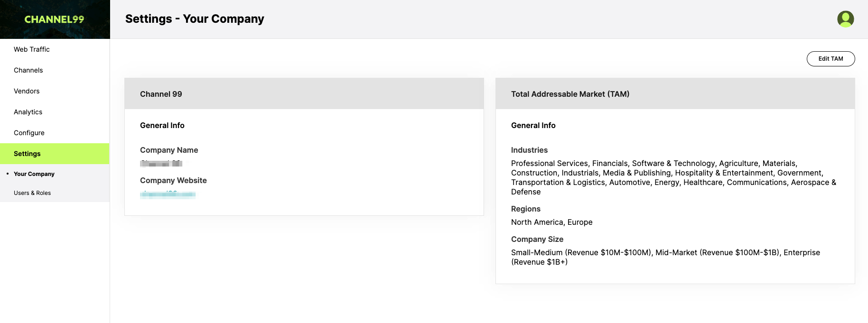Viewport: 868px width, 323px height.
Task: Open the Configure menu item
Action: [x=55, y=133]
